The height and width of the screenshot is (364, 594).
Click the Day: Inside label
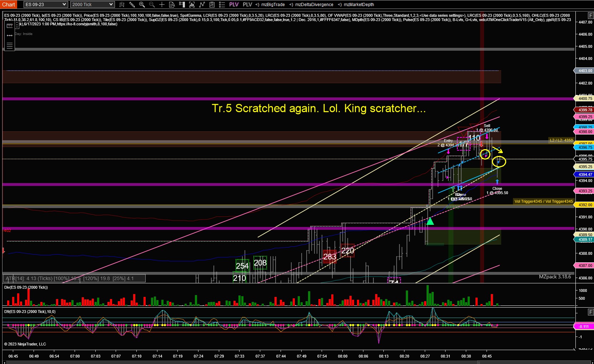click(x=24, y=34)
